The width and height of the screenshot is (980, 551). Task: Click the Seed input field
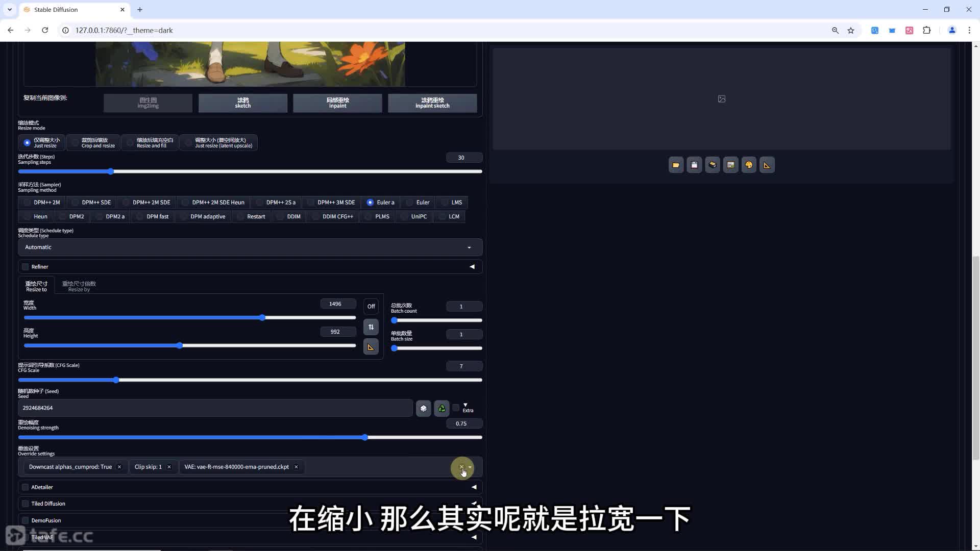click(x=215, y=408)
